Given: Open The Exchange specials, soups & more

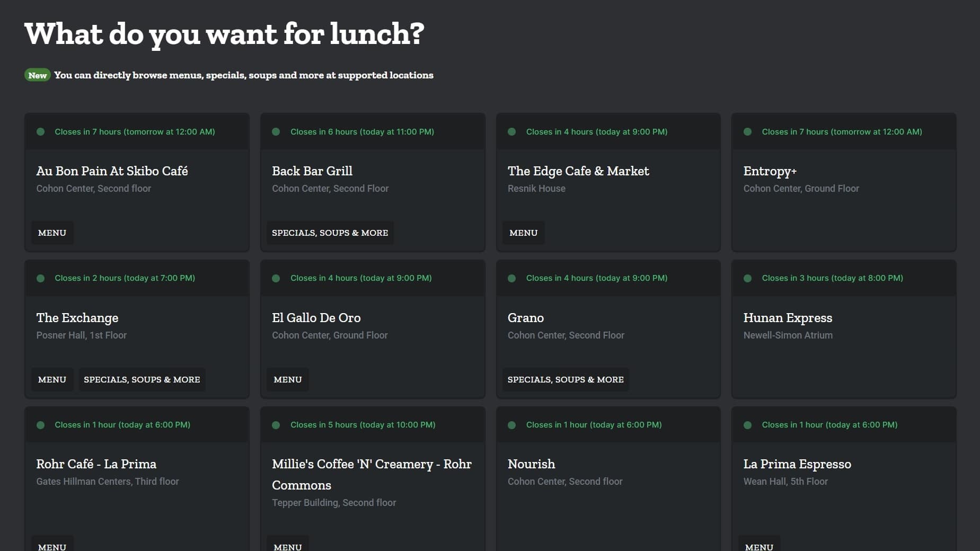Looking at the screenshot, I should click(142, 380).
